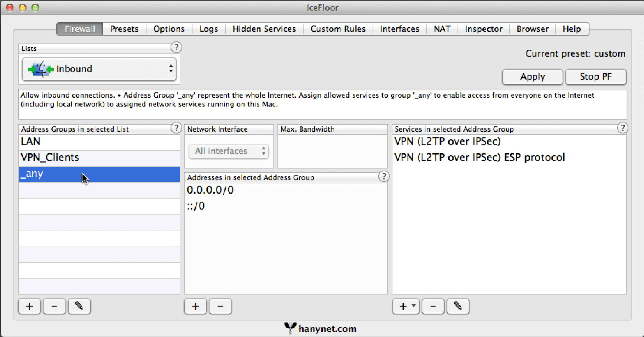Switch to the Presets tab
Screen dimensions: 644x337
click(124, 29)
